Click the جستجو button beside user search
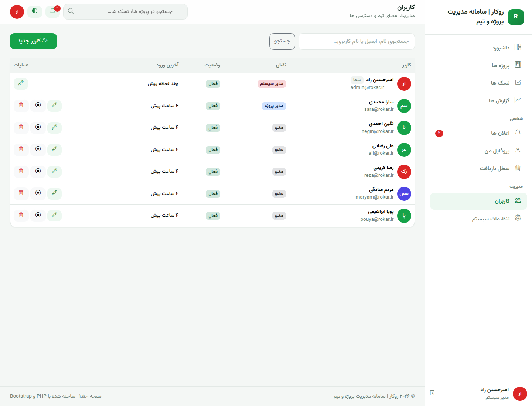This screenshot has height=406, width=532. [282, 41]
